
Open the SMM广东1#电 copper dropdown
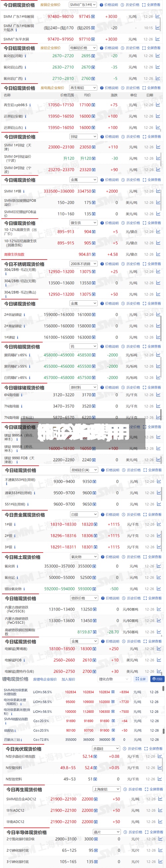tap(83, 5)
